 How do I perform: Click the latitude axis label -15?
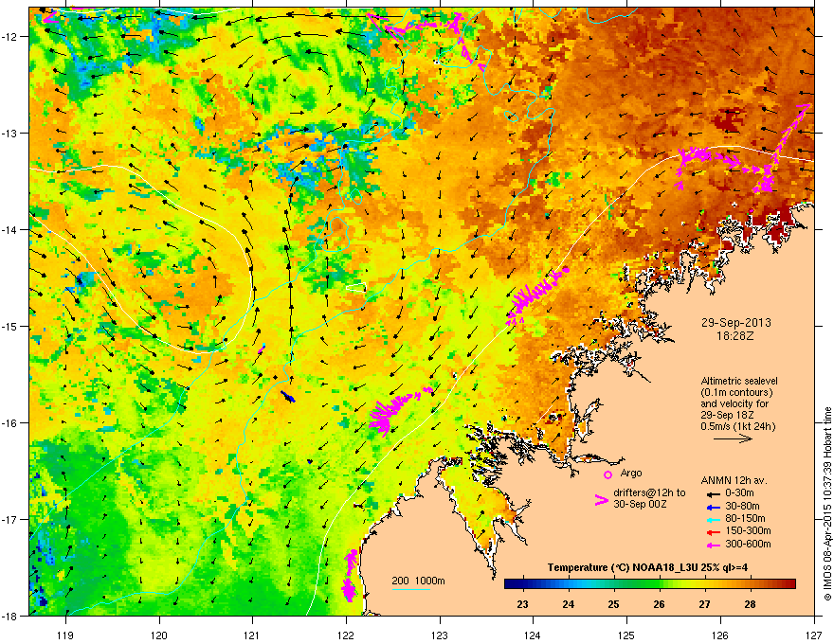click(x=10, y=326)
